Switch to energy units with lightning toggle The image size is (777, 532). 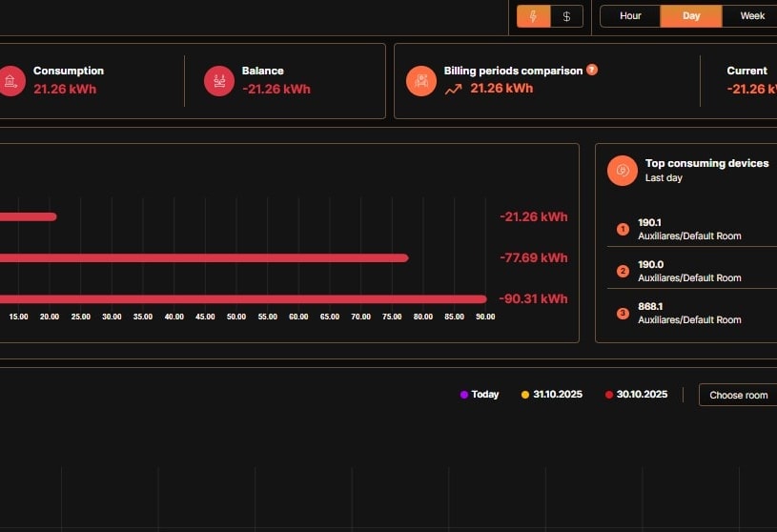coord(534,16)
